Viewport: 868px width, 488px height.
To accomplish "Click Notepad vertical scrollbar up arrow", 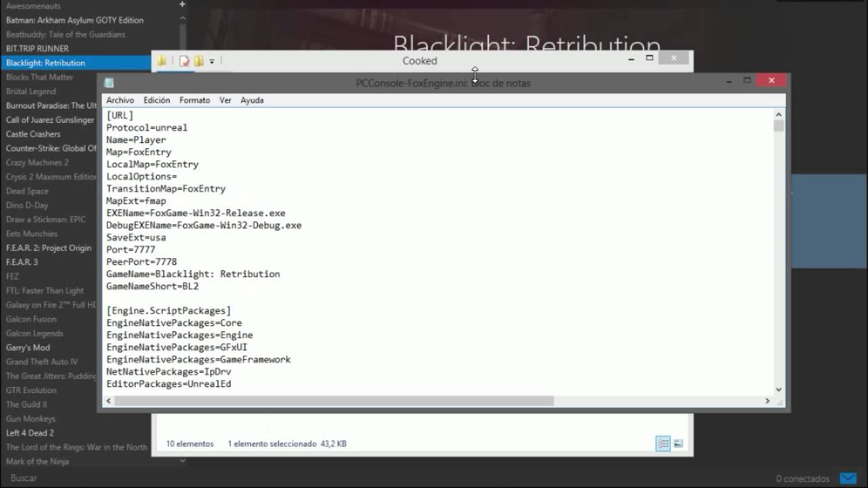I will click(778, 115).
